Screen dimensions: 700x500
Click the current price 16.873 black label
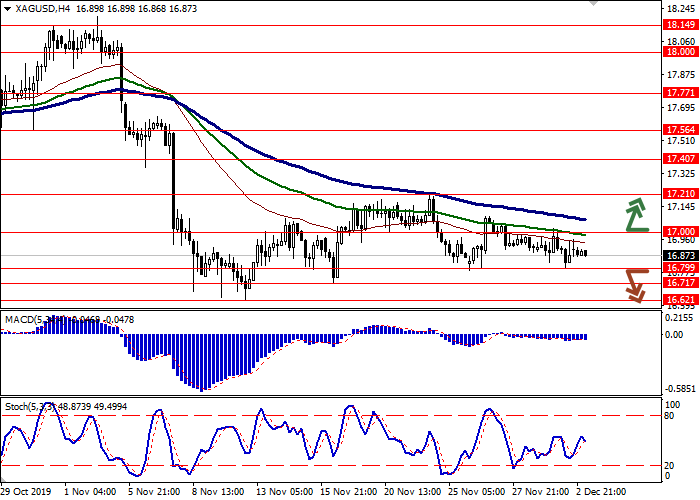click(x=679, y=255)
